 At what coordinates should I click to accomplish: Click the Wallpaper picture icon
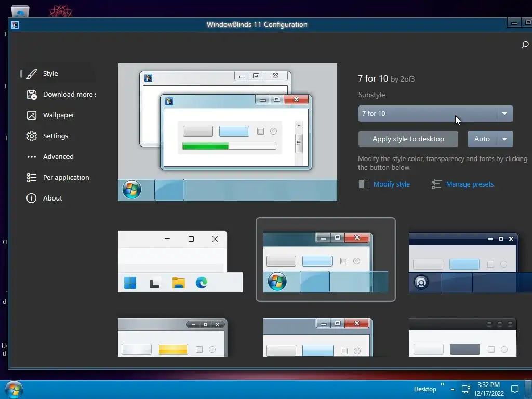[x=32, y=115]
